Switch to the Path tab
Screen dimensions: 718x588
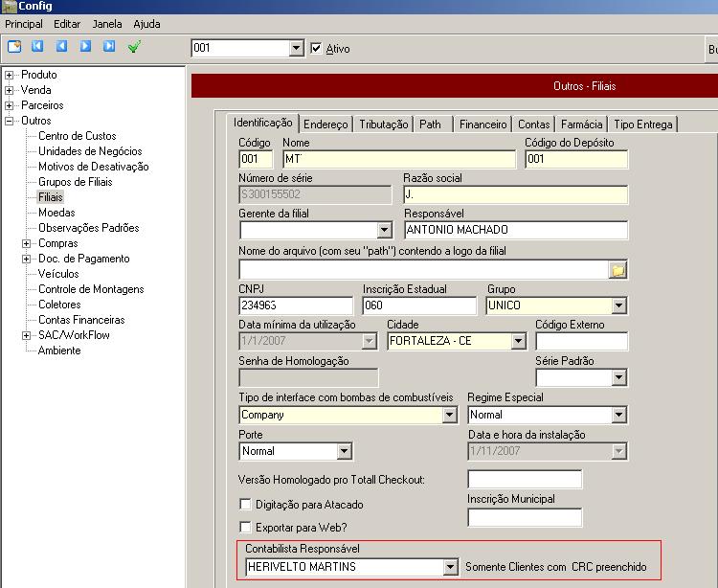(x=431, y=124)
